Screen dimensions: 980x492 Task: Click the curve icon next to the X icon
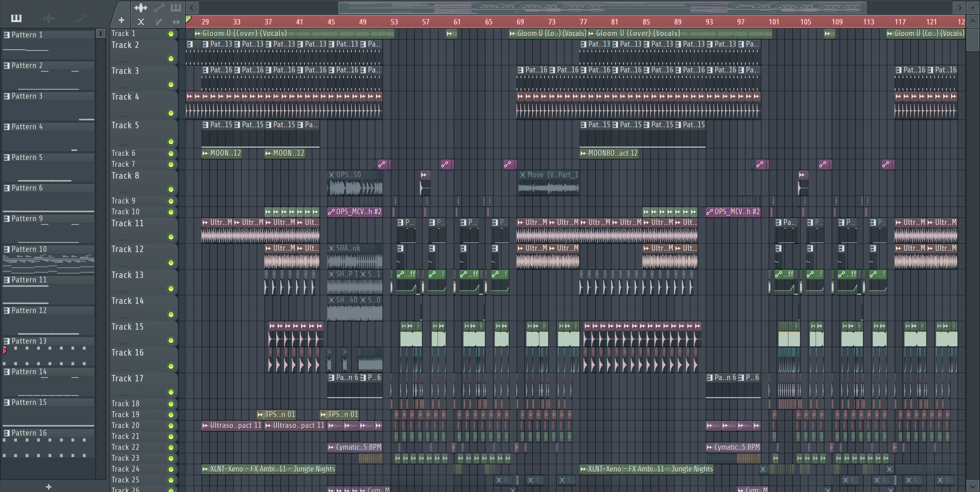(159, 22)
